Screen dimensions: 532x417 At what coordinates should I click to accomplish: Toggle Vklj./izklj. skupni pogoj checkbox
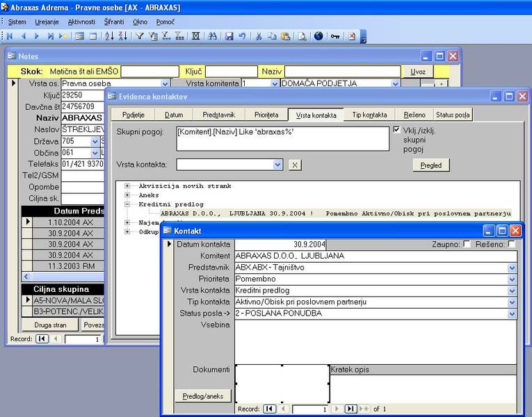click(x=396, y=130)
